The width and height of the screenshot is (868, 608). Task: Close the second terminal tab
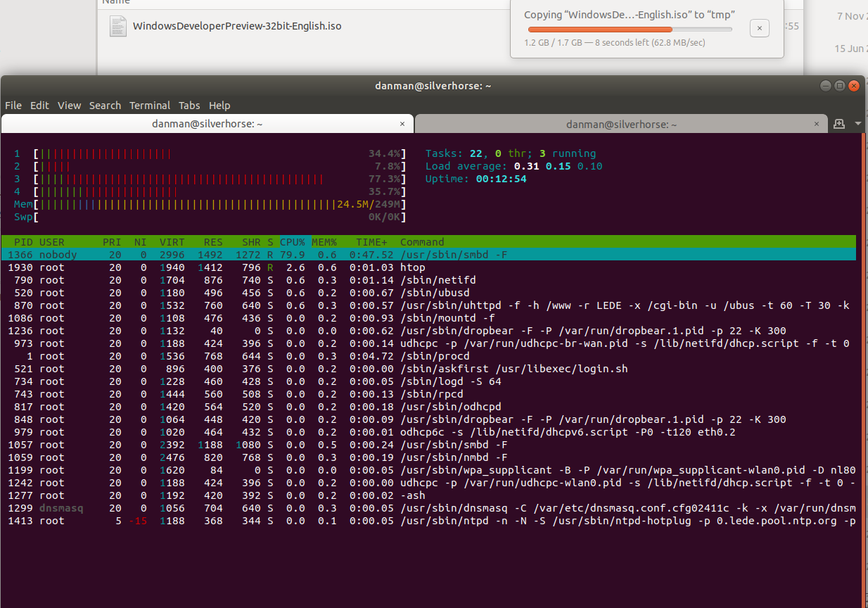point(817,124)
